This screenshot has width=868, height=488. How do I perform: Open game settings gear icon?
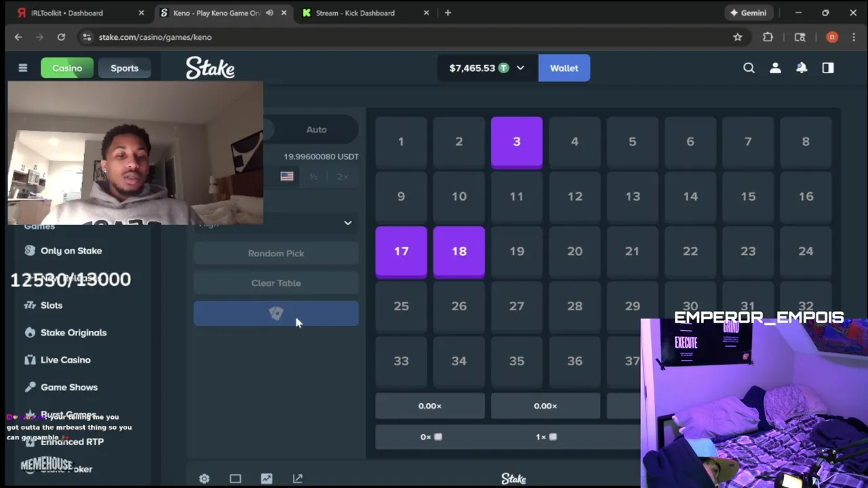[204, 479]
